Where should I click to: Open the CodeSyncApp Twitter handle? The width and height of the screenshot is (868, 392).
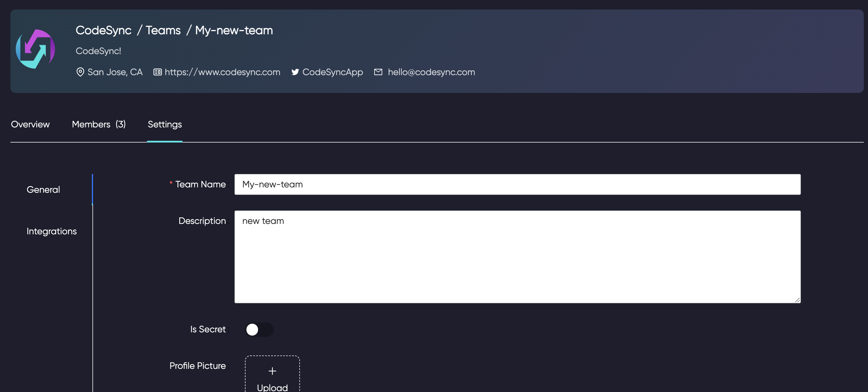(333, 72)
